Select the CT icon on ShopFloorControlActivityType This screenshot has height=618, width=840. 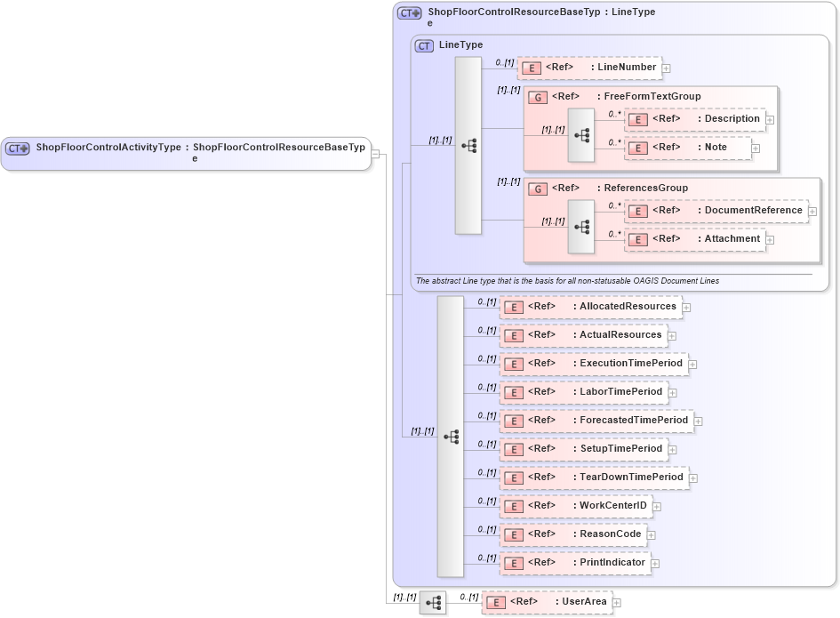(16, 148)
